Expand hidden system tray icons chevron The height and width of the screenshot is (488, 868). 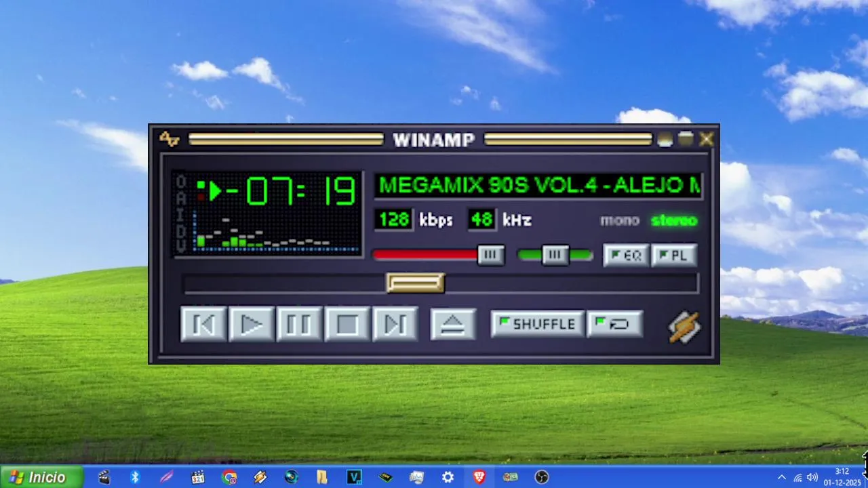coord(781,477)
